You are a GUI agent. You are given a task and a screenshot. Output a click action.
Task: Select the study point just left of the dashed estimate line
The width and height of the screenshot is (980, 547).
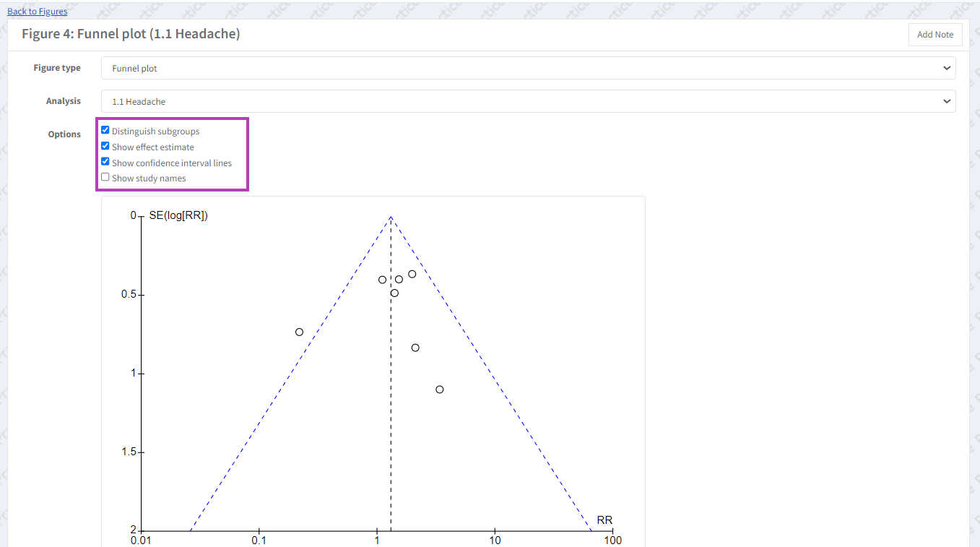click(382, 280)
